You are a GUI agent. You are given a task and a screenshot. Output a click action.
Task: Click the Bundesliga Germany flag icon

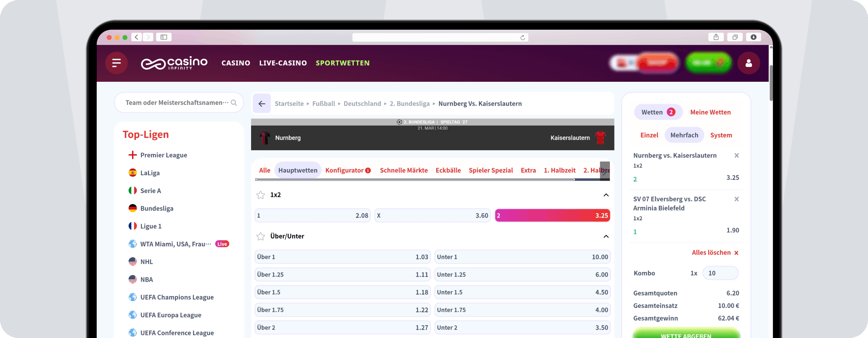(133, 209)
